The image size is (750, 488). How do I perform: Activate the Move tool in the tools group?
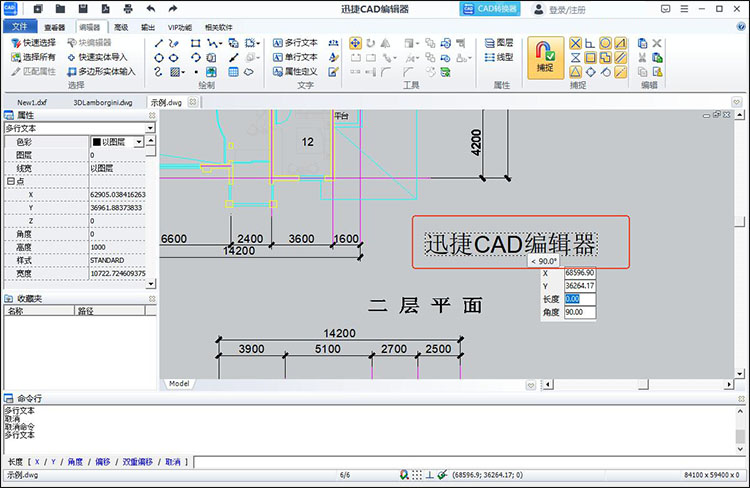click(x=355, y=44)
